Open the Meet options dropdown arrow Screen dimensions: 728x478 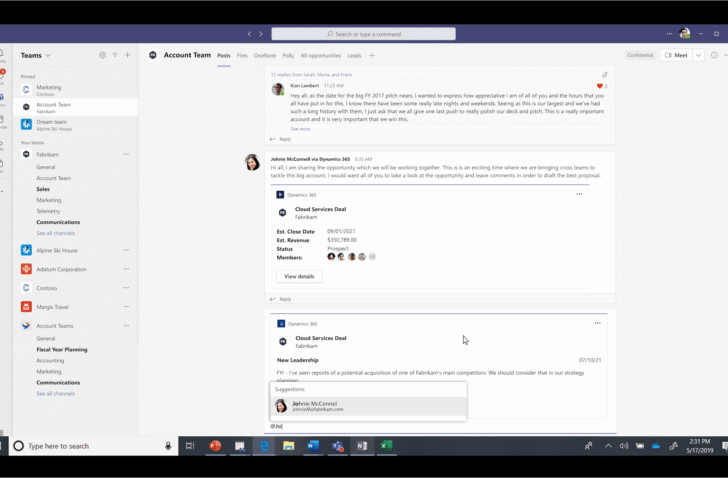(698, 55)
